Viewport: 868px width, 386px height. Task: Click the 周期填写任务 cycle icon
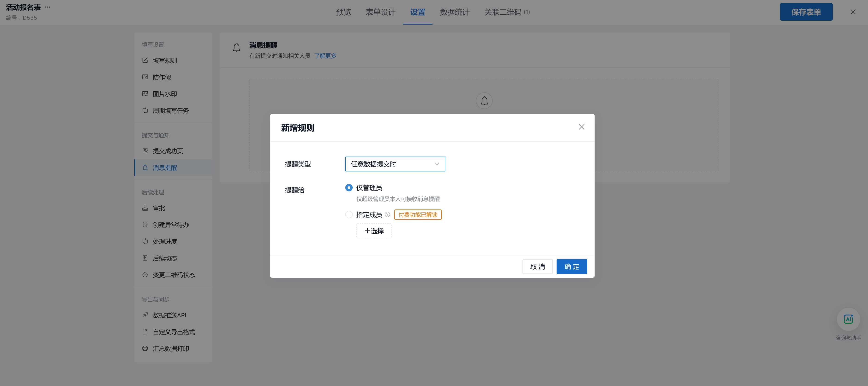click(145, 110)
